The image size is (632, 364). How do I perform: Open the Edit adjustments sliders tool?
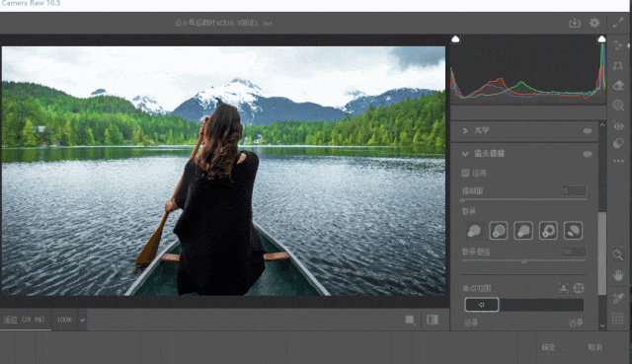point(618,44)
